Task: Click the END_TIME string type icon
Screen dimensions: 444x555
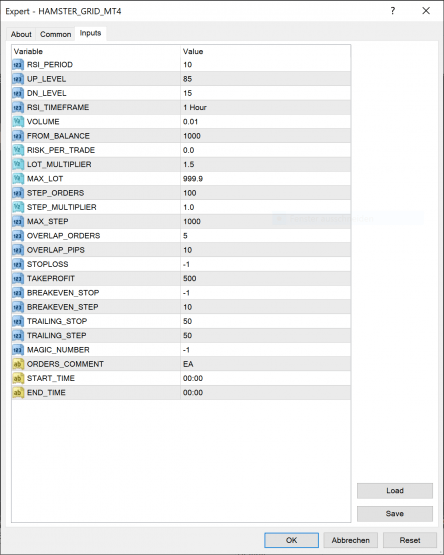Action: click(x=18, y=393)
